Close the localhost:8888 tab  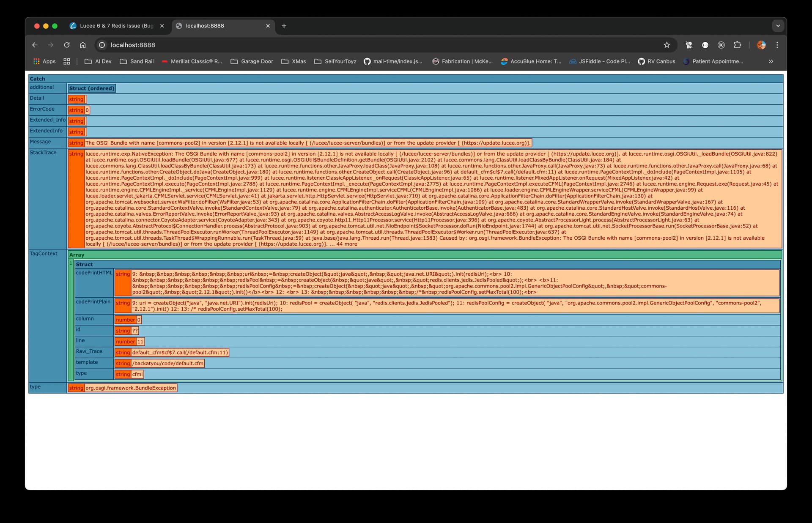[x=268, y=26]
